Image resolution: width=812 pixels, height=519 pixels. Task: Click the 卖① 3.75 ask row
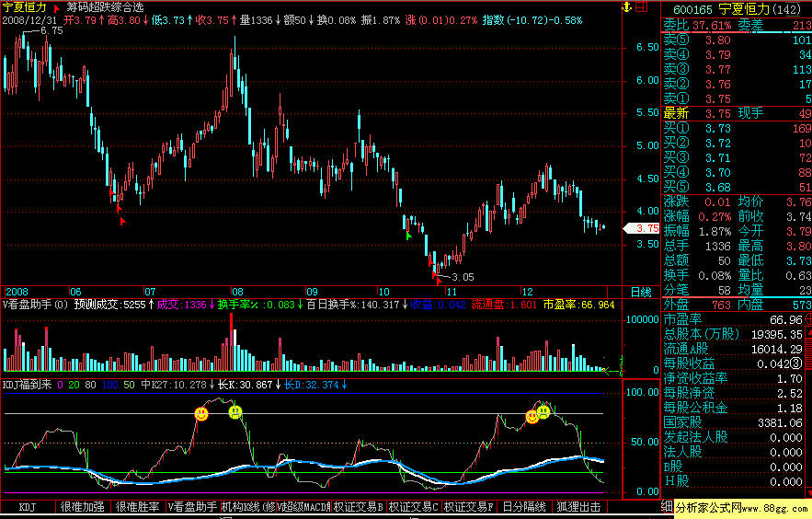pos(737,98)
